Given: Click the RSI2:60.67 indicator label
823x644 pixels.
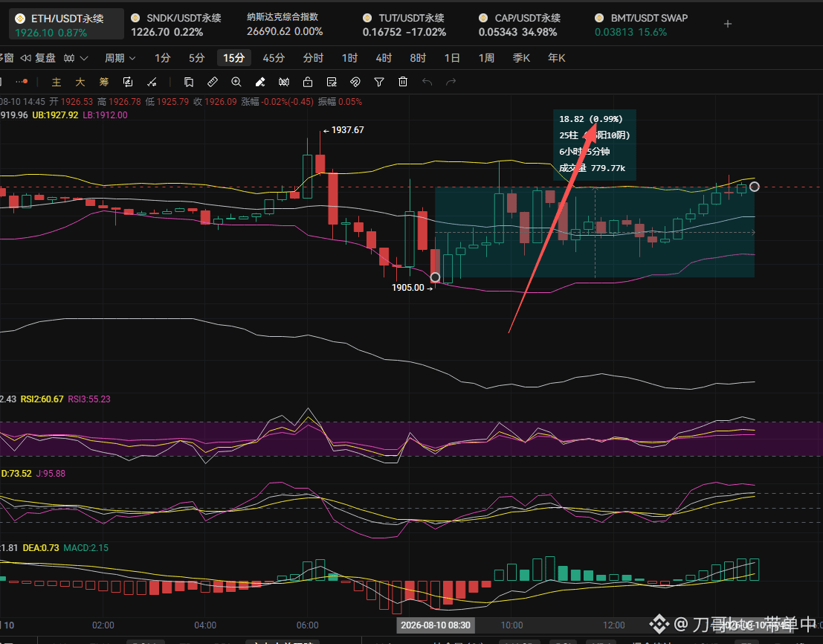Looking at the screenshot, I should click(42, 399).
